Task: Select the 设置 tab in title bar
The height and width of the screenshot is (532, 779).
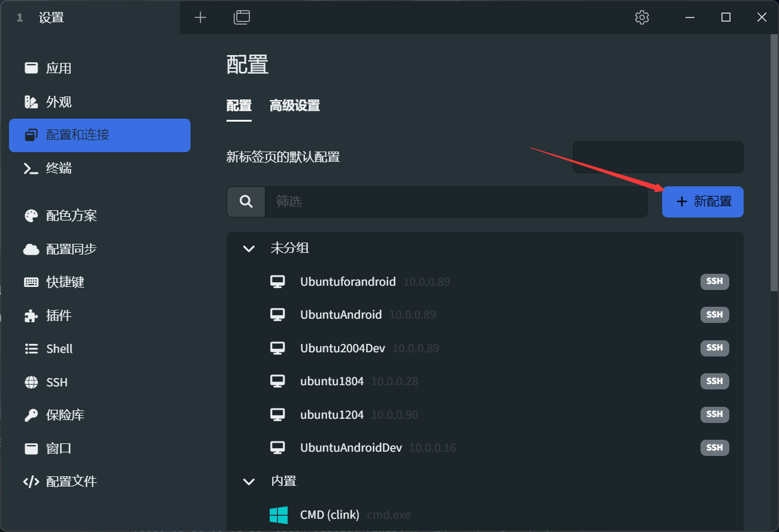Action: pyautogui.click(x=90, y=17)
